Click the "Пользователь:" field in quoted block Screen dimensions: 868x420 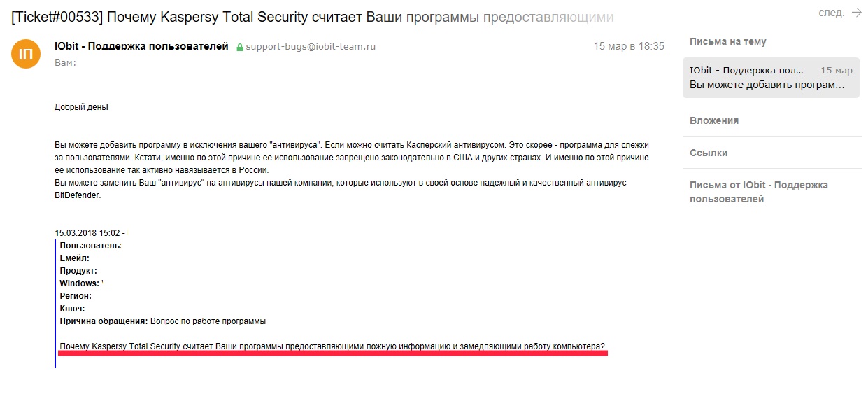coord(90,246)
